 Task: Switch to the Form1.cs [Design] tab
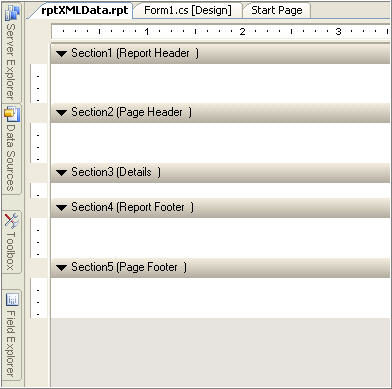(x=188, y=10)
